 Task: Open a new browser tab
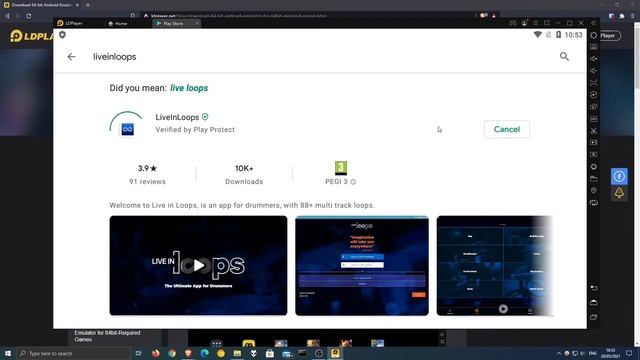88,5
